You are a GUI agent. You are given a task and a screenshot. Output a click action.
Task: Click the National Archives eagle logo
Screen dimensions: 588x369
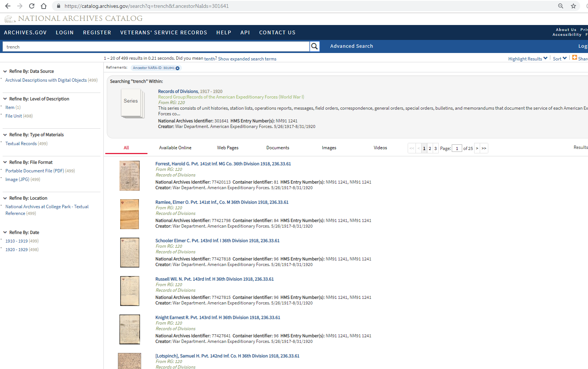click(10, 19)
